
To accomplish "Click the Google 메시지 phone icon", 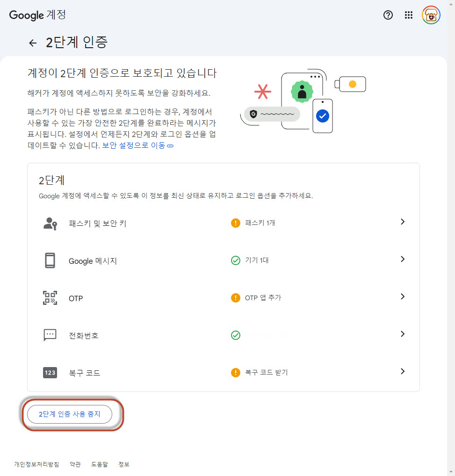I will coord(50,260).
